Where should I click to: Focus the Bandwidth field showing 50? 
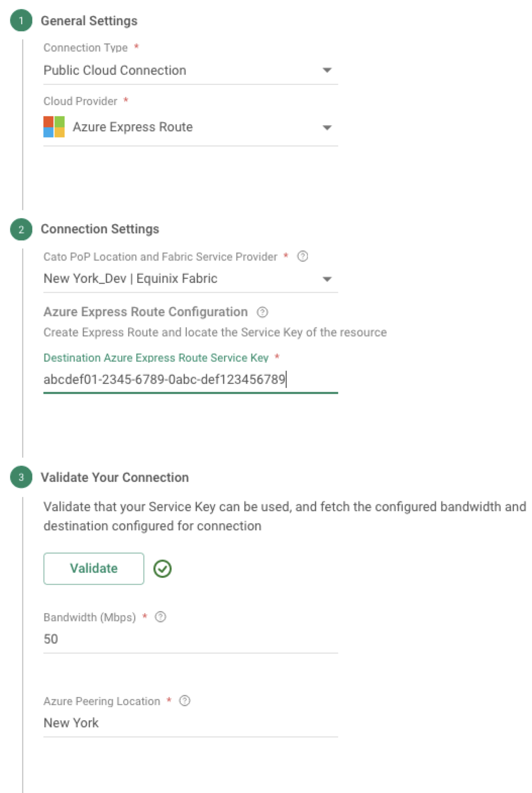pyautogui.click(x=190, y=639)
